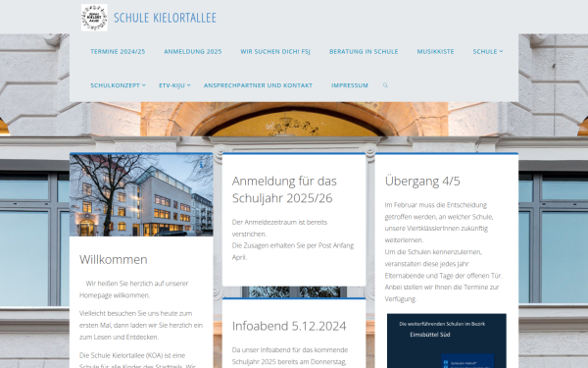Click the SCHULE KIELORTALLEE site title
Image resolution: width=588 pixels, height=368 pixels.
165,18
